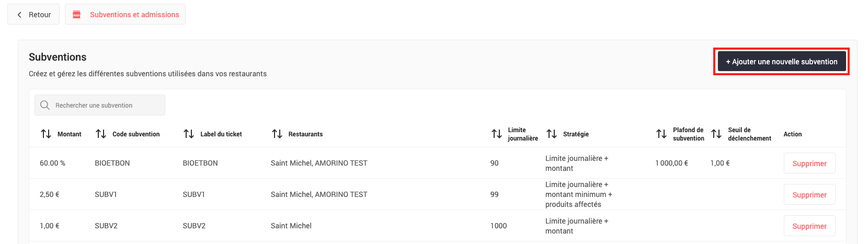Select the BIOETBON code subvention cell
868x244 pixels.
tap(112, 163)
